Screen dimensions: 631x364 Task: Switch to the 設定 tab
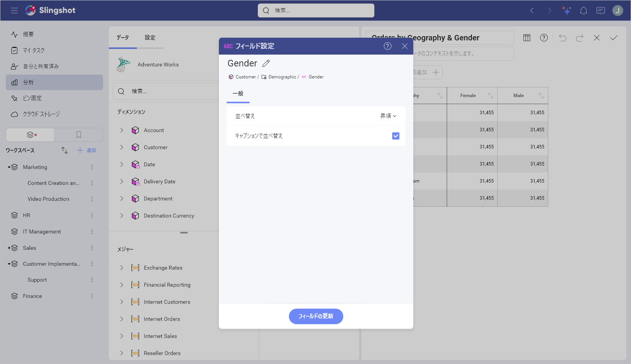tap(150, 38)
